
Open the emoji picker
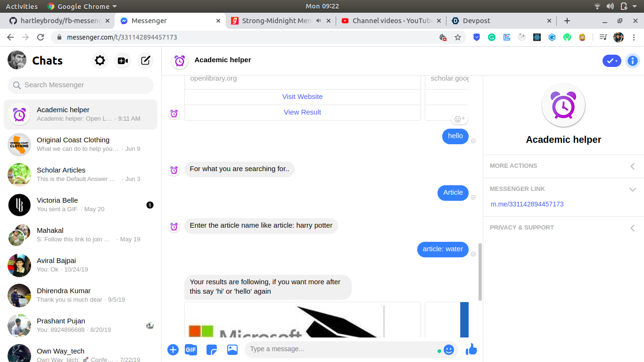coord(449,350)
